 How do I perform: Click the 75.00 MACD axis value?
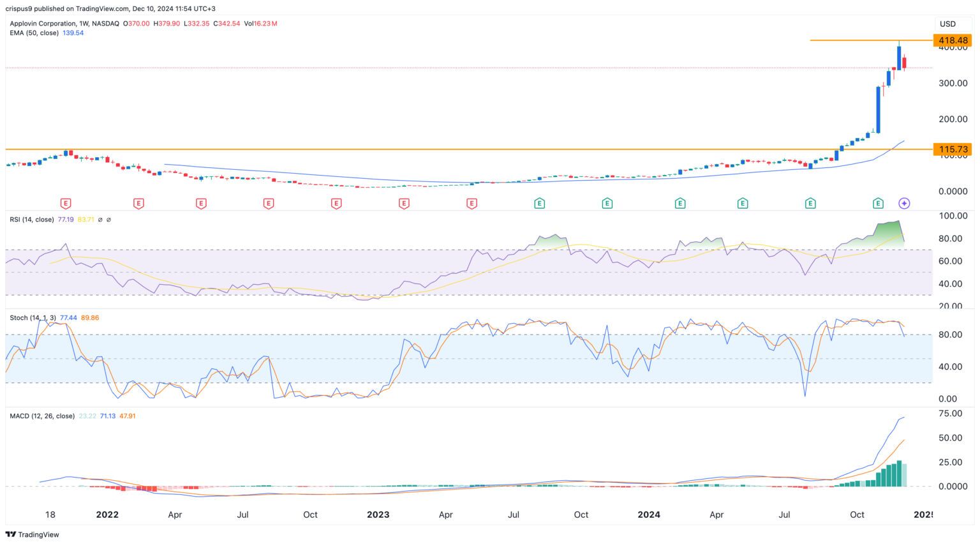[951, 414]
